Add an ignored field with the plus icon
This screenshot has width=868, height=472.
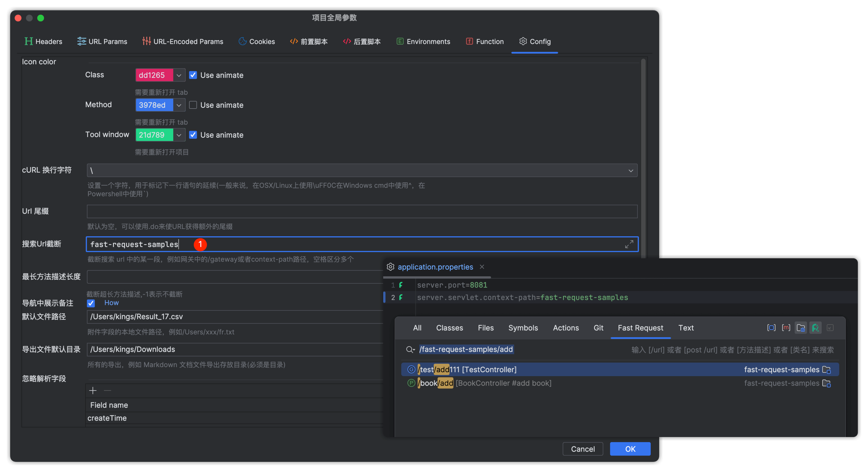93,390
